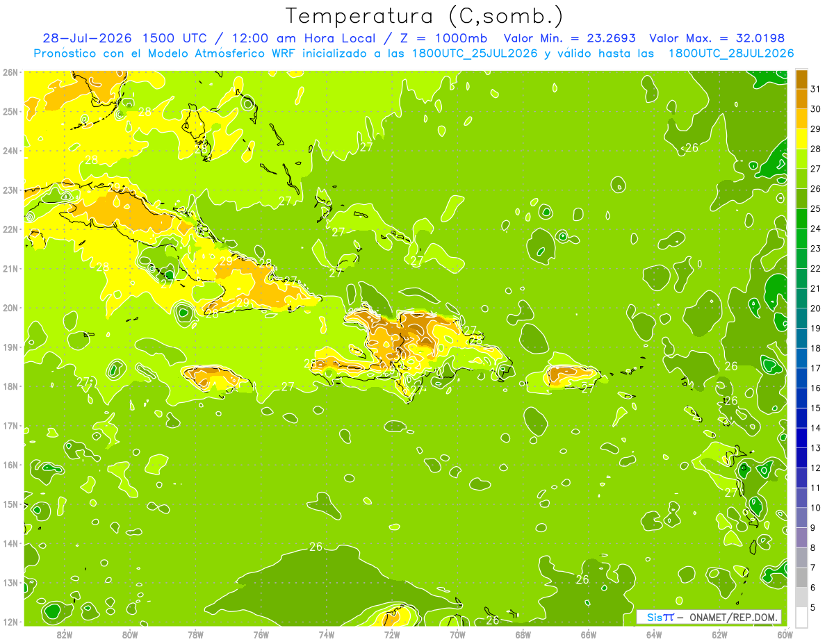
Task: Click legend value 12
Action: click(815, 468)
